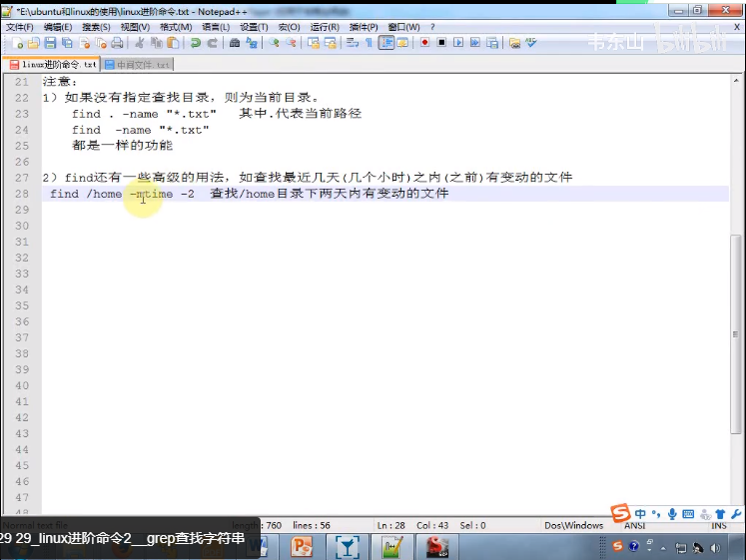This screenshot has height=560, width=746.
Task: Click the Close All toolbar icon
Action: (x=101, y=43)
